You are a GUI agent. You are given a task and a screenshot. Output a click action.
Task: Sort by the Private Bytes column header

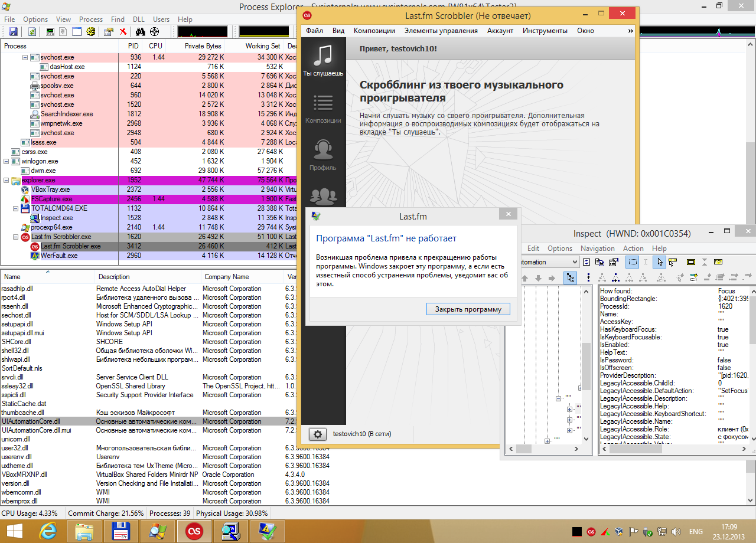195,45
